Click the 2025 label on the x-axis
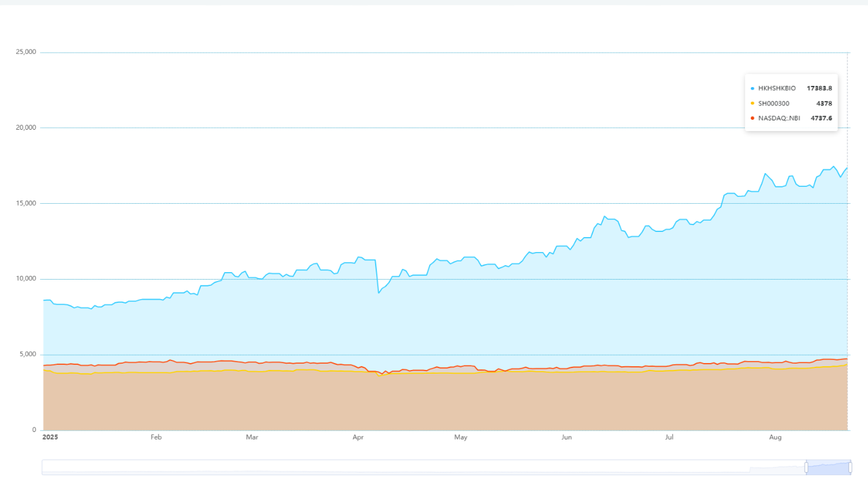 coord(50,438)
